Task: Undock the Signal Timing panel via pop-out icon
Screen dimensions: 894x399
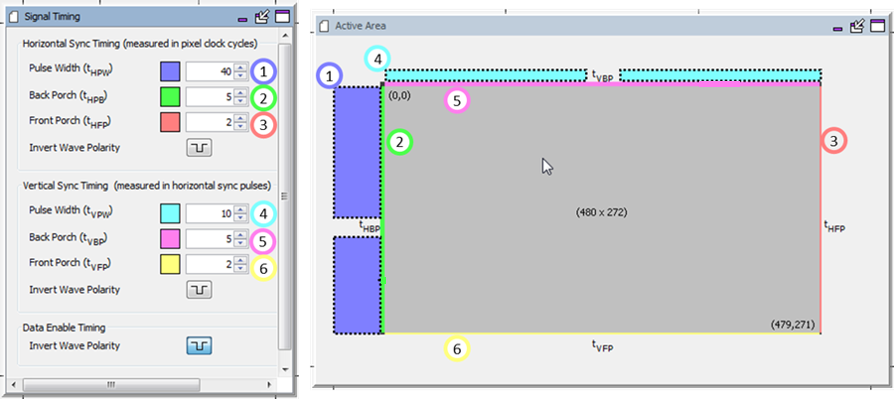Action: (x=262, y=17)
